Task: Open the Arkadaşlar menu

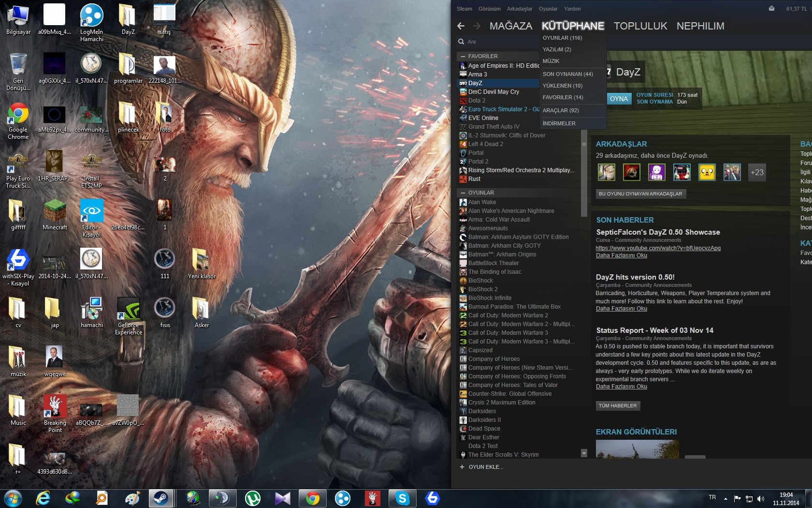Action: click(520, 9)
